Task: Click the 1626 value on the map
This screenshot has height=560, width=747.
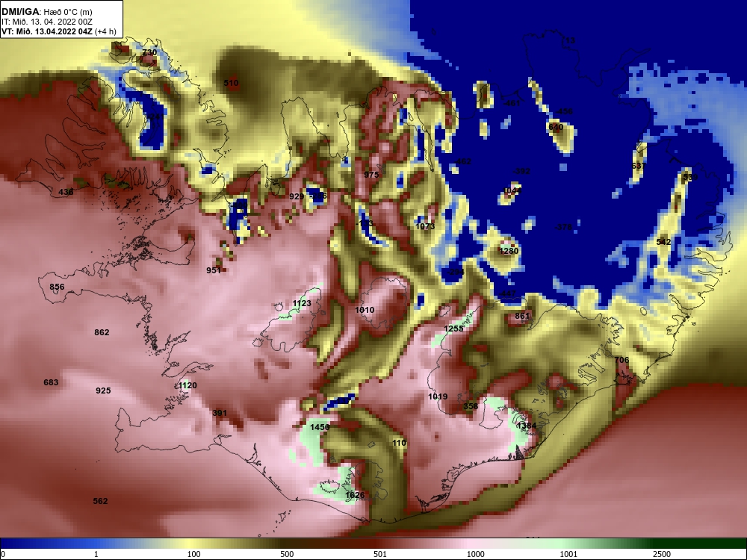Action: coord(355,495)
